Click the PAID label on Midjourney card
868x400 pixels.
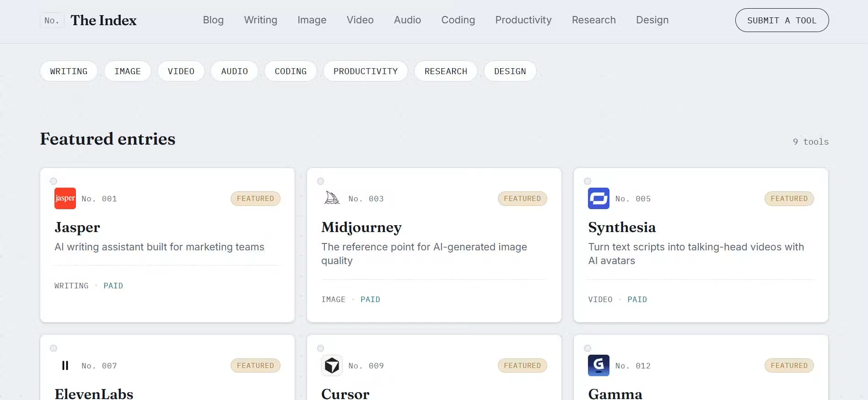[x=370, y=299]
